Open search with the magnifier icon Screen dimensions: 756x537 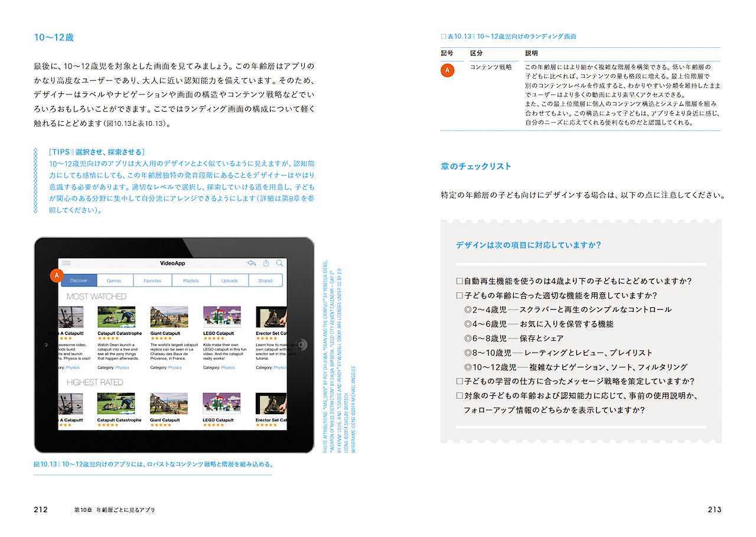(279, 263)
